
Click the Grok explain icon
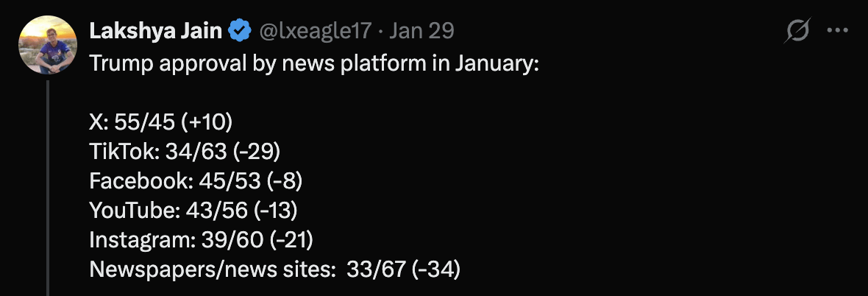point(798,31)
